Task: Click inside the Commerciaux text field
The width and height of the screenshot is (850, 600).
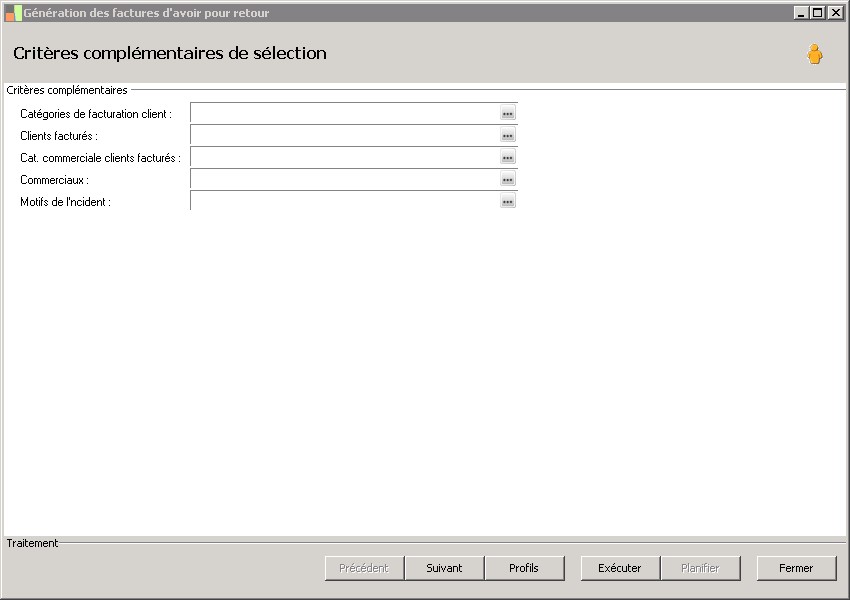Action: (345, 180)
